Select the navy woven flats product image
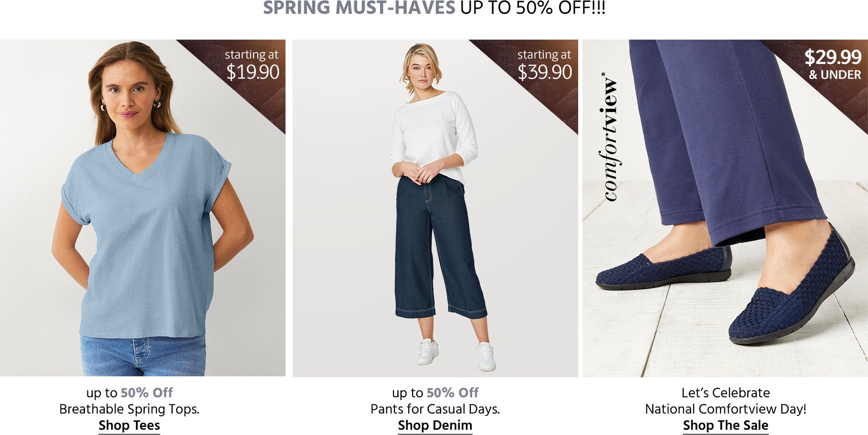This screenshot has height=435, width=868. (x=725, y=208)
